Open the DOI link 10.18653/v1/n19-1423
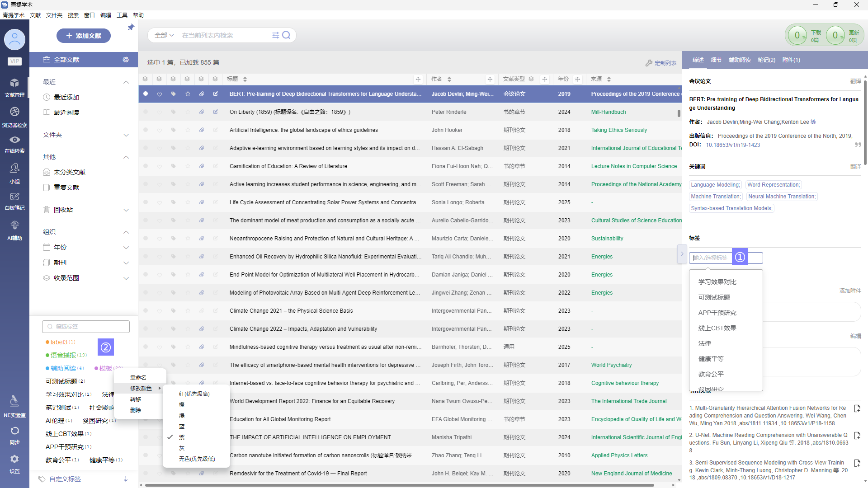868x488 pixels. point(732,145)
